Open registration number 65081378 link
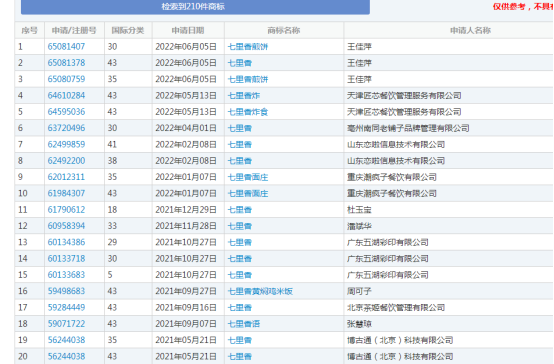 point(66,63)
